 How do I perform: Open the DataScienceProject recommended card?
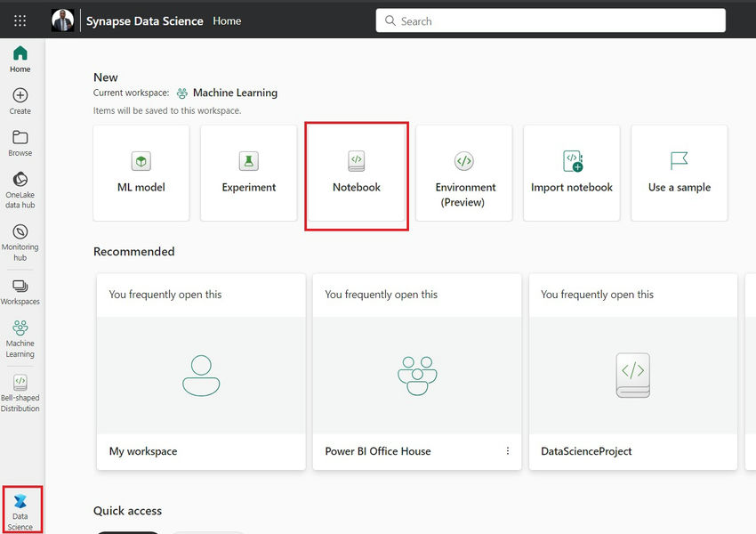point(633,371)
